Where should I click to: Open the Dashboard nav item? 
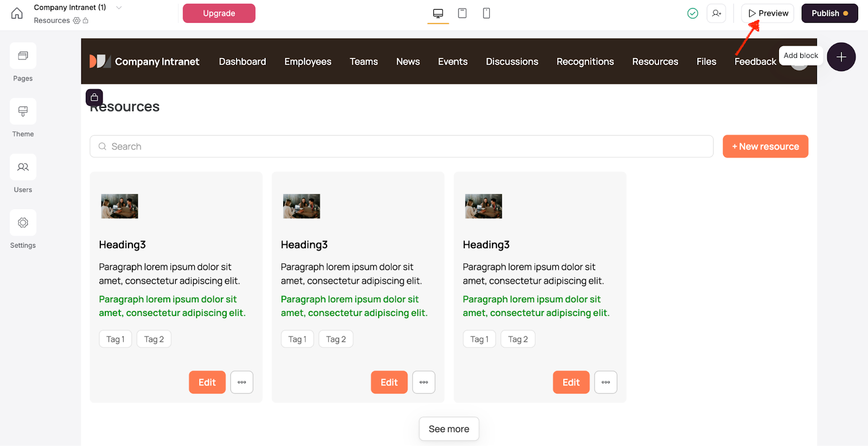pos(242,62)
